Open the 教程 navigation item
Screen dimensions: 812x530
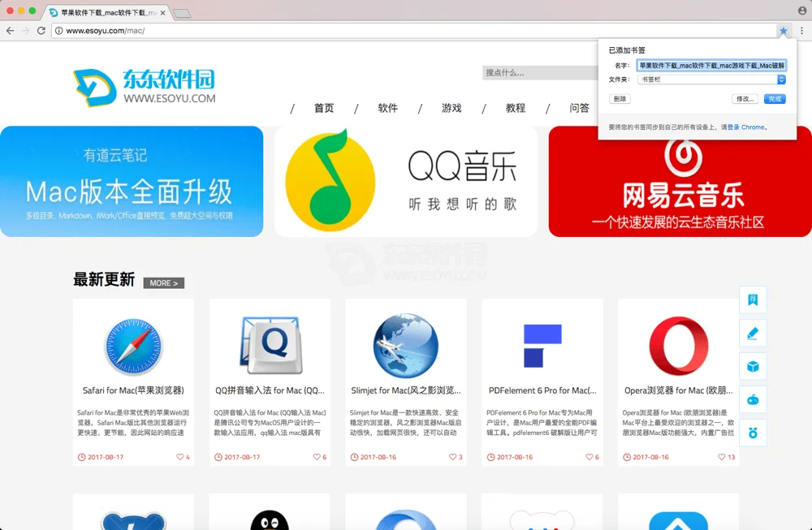(x=516, y=108)
